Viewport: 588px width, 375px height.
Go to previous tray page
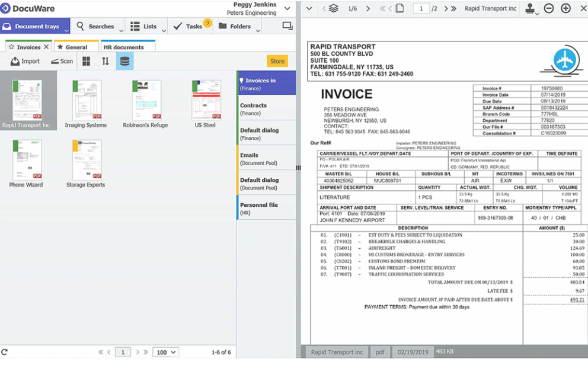pos(108,352)
